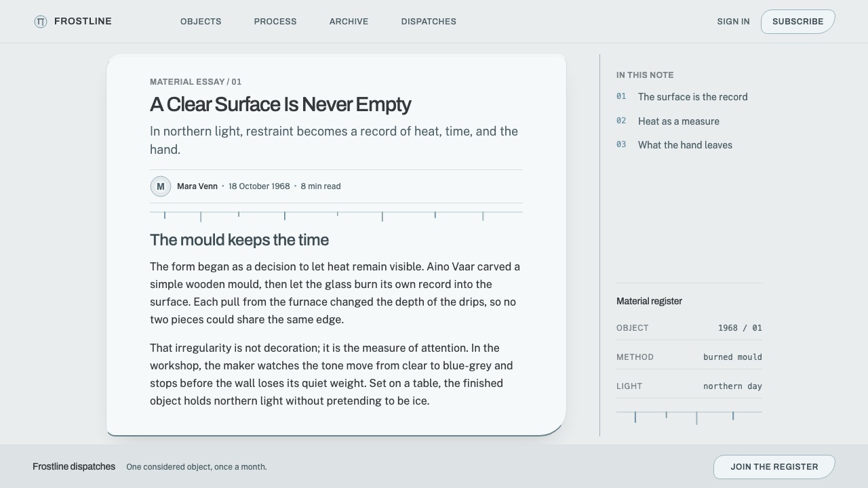Click the FROSTLINE brand name
The image size is (868, 488).
click(x=83, y=22)
